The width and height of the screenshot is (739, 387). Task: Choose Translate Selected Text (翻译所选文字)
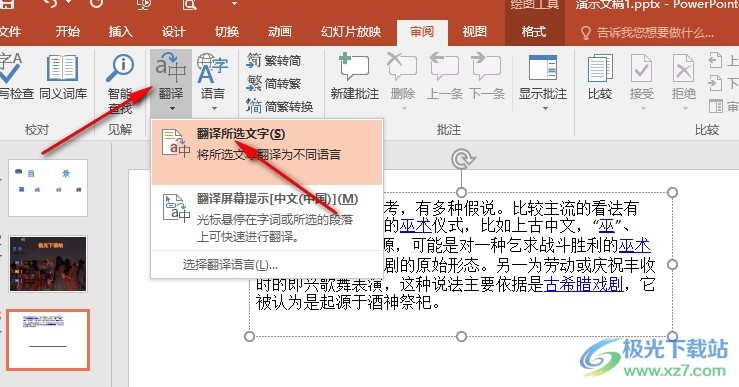click(x=266, y=152)
